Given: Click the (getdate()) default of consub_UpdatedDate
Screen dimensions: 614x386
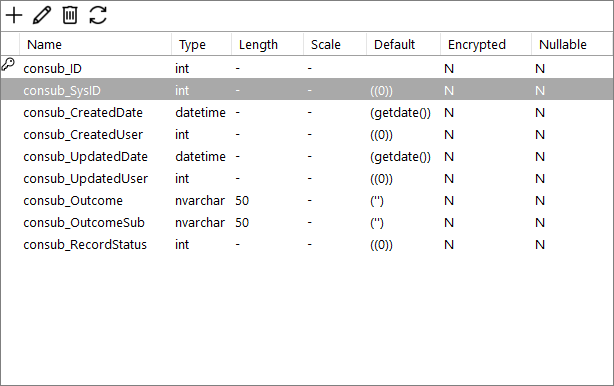Looking at the screenshot, I should 400,157.
